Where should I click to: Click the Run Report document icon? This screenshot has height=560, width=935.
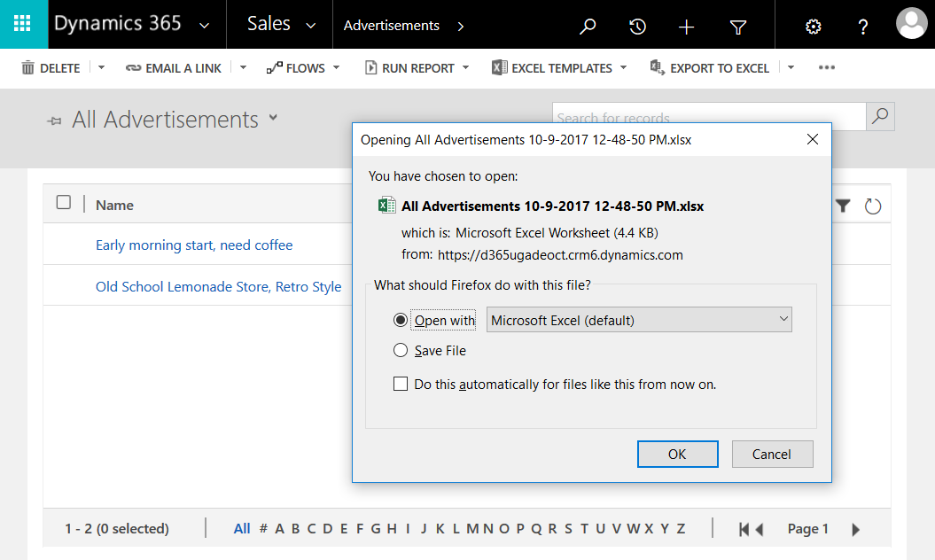(371, 68)
